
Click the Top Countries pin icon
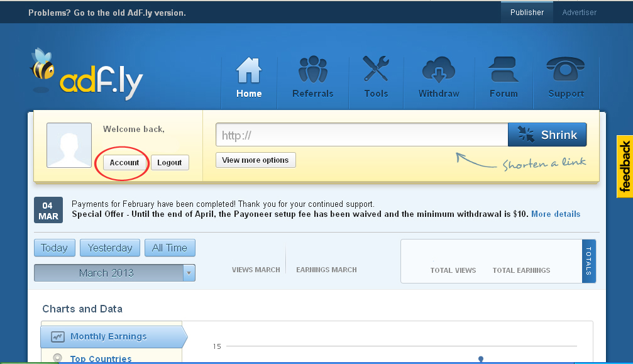(x=58, y=358)
